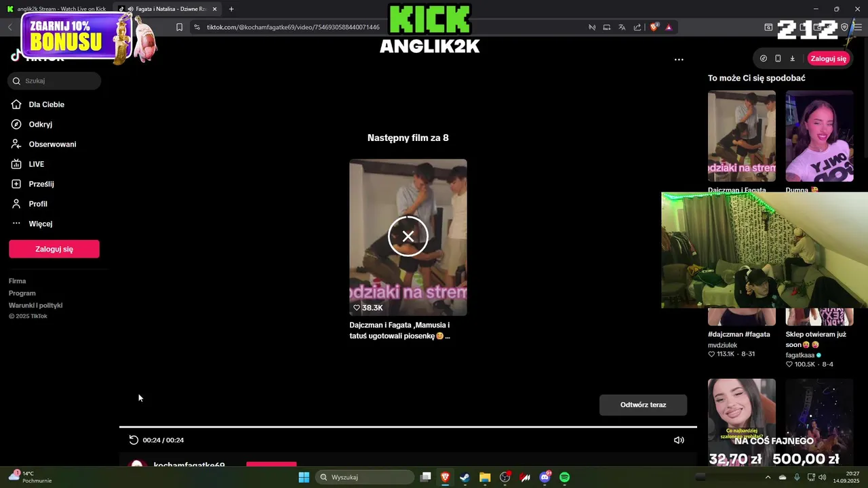Switch to the anglik2k Stream Kick tab

click(x=56, y=9)
